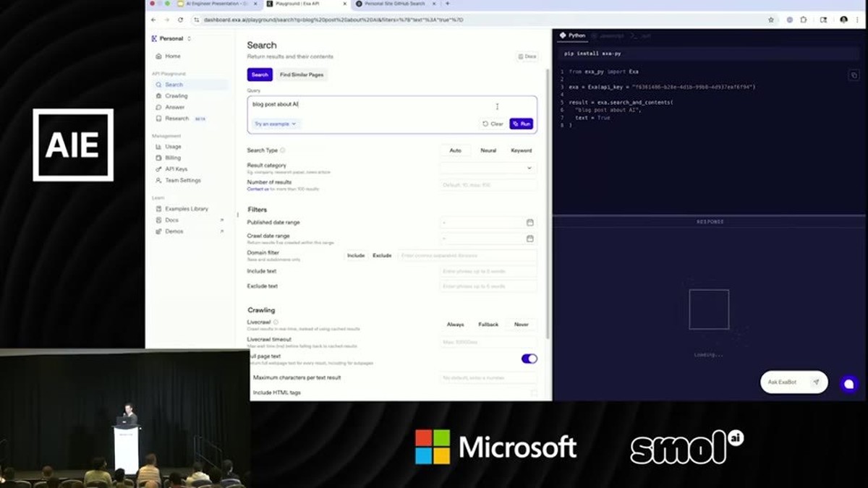Click the Exclude text phrase field
The image size is (868, 488).
488,286
